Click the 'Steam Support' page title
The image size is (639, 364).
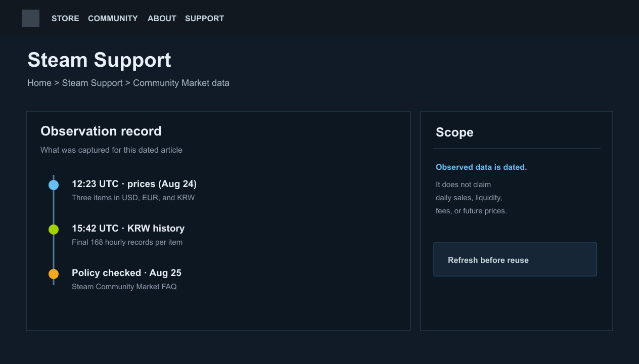[99, 60]
